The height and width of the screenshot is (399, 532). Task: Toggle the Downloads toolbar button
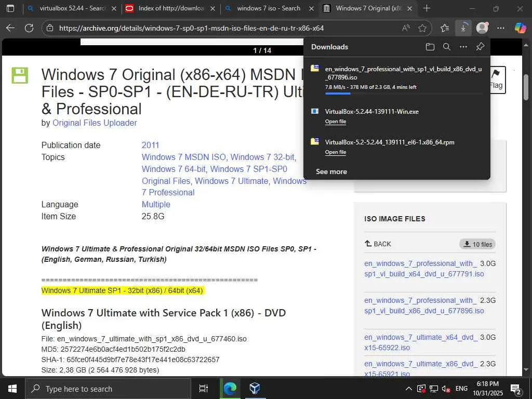coord(463,28)
